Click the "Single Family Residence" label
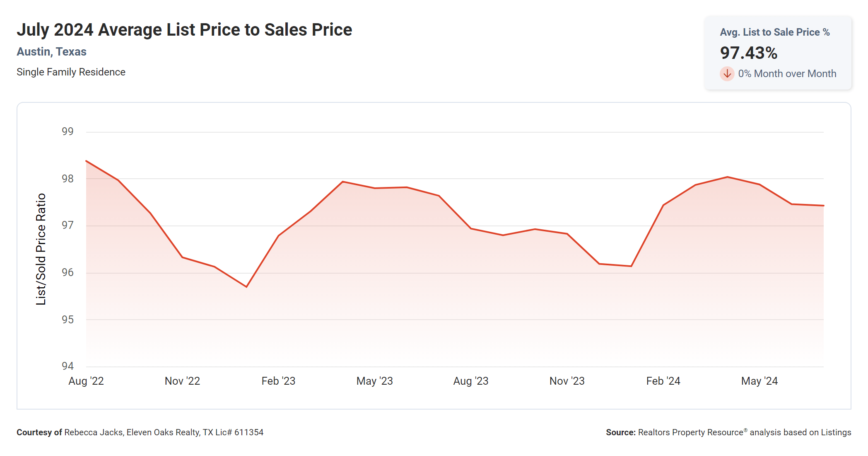The image size is (868, 456). [71, 72]
